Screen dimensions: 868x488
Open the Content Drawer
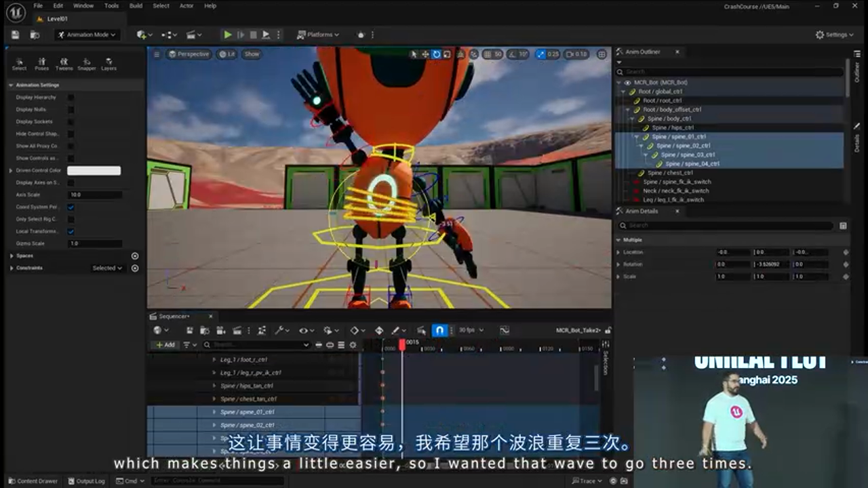pyautogui.click(x=31, y=481)
